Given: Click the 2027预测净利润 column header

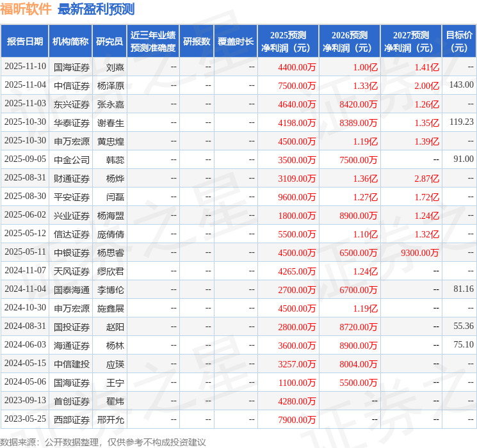Looking at the screenshot, I should (411, 42).
